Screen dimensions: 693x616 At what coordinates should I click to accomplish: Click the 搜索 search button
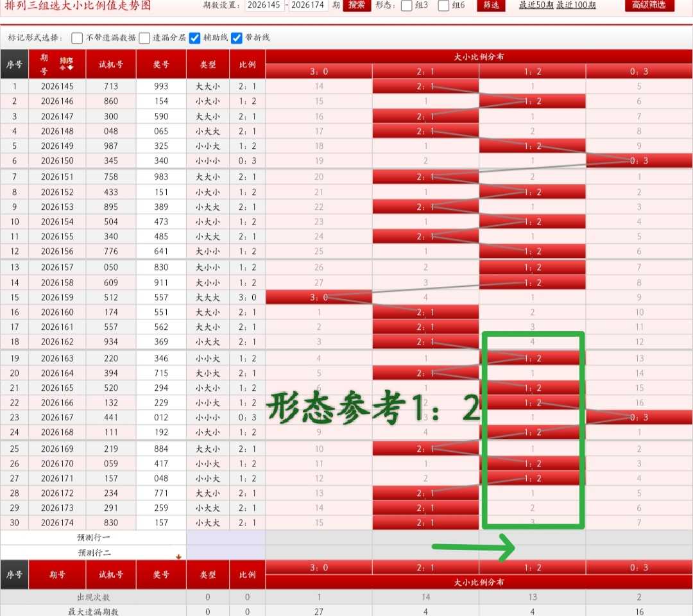point(357,5)
